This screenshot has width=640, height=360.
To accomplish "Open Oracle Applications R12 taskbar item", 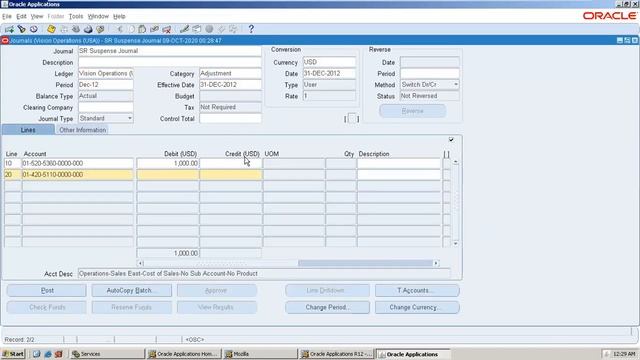I will (336, 354).
